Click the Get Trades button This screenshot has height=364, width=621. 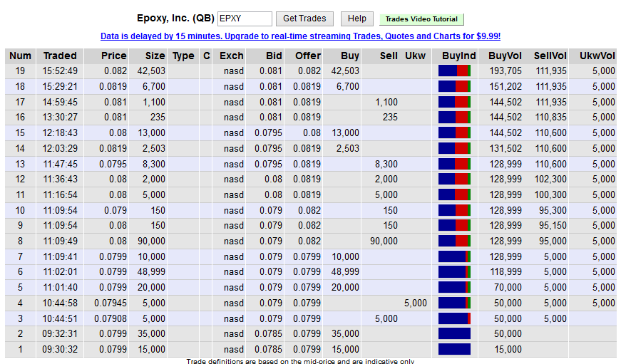click(304, 19)
